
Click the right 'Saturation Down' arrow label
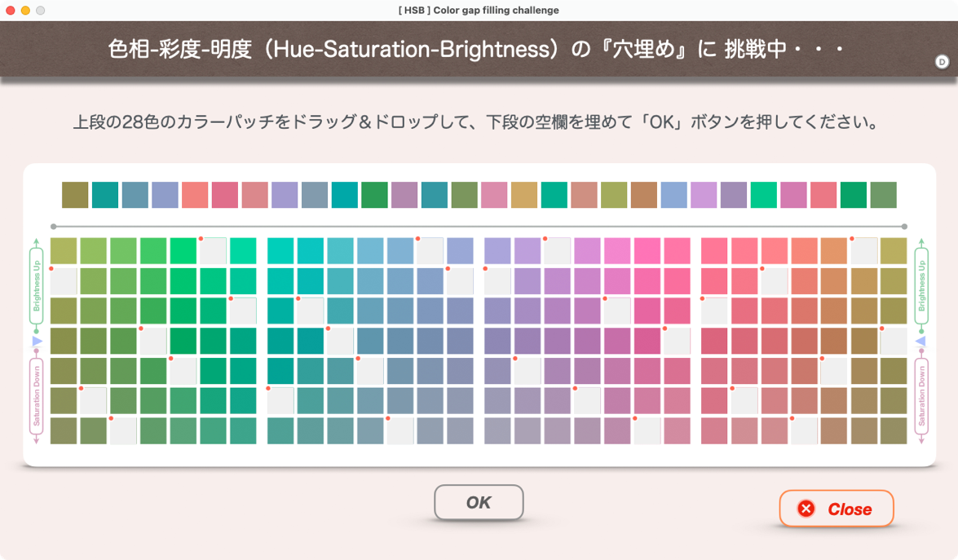[x=921, y=397]
